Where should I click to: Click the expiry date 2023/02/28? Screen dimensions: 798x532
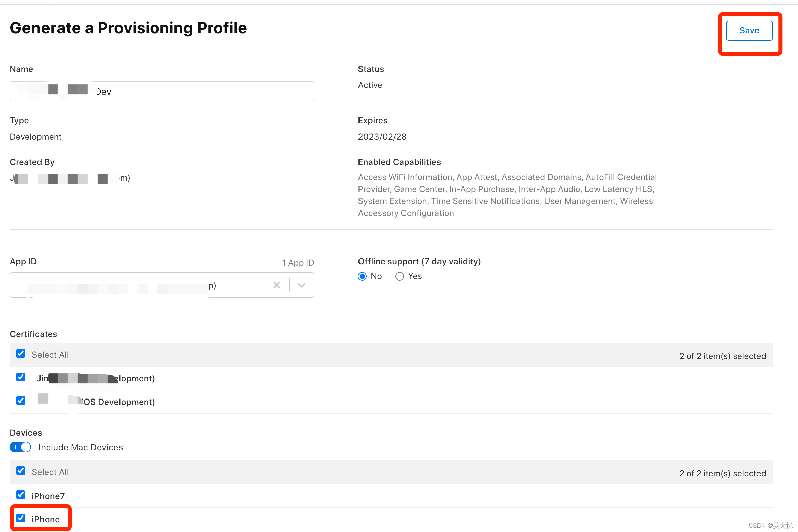382,137
